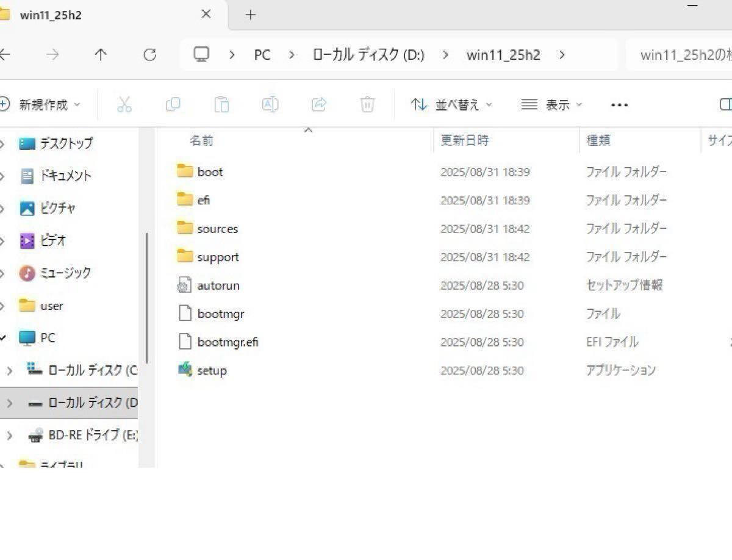Select ローカル ディスク (C:) in sidebar

coord(93,370)
